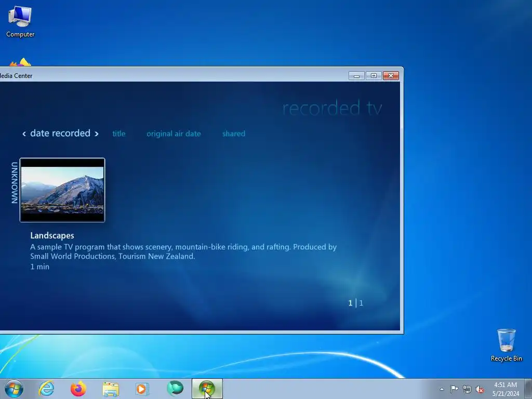532x399 pixels.
Task: Sort recordings by title
Action: point(119,134)
